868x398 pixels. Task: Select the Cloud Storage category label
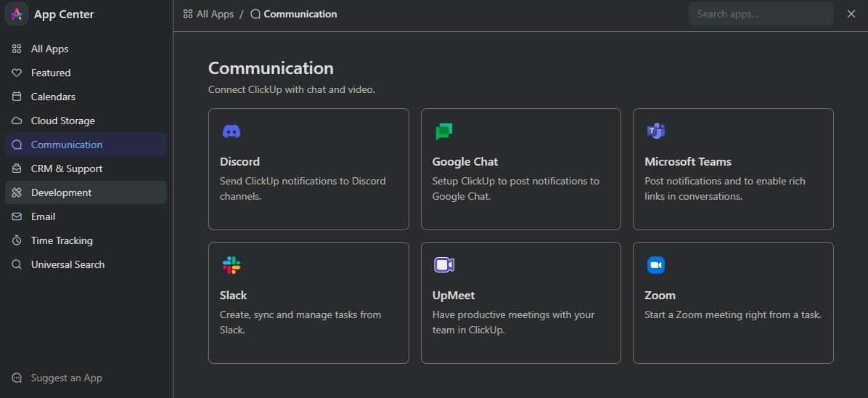63,121
